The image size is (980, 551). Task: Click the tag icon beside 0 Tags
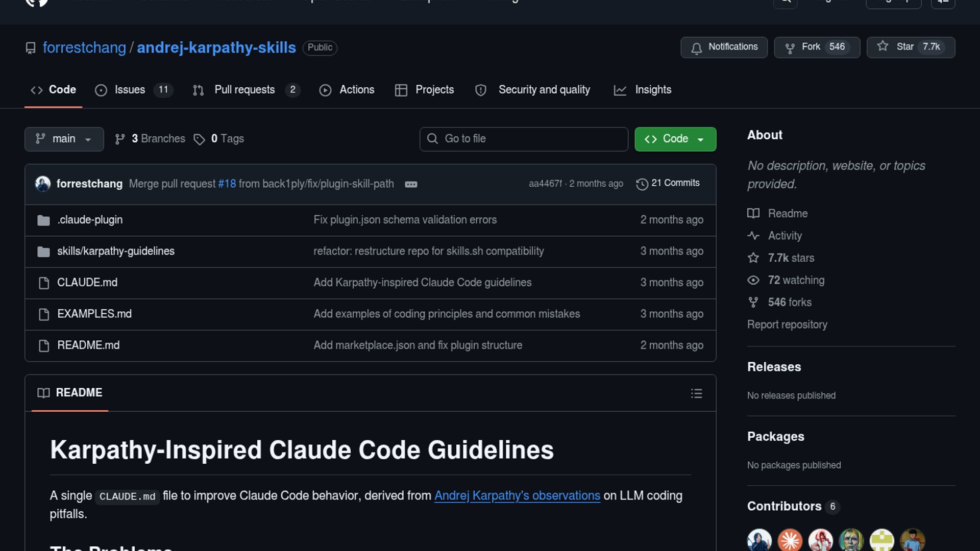pos(199,139)
